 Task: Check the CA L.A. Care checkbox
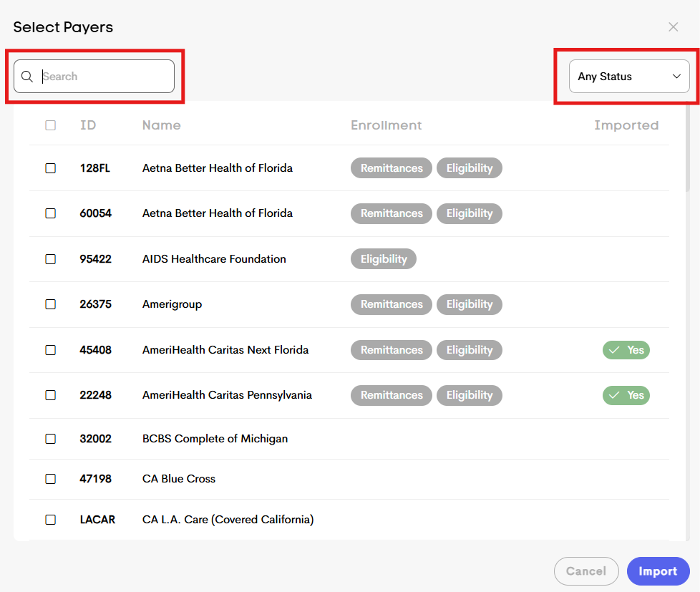coord(50,520)
